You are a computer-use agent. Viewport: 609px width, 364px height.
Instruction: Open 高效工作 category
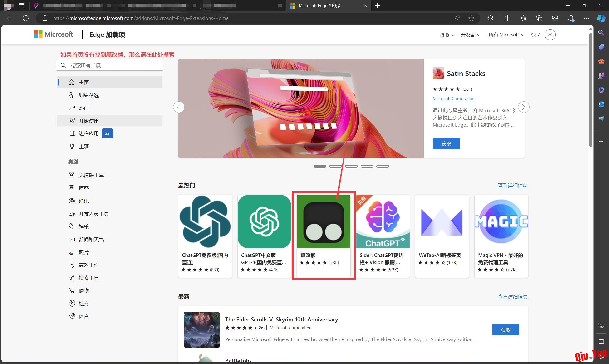(x=88, y=265)
